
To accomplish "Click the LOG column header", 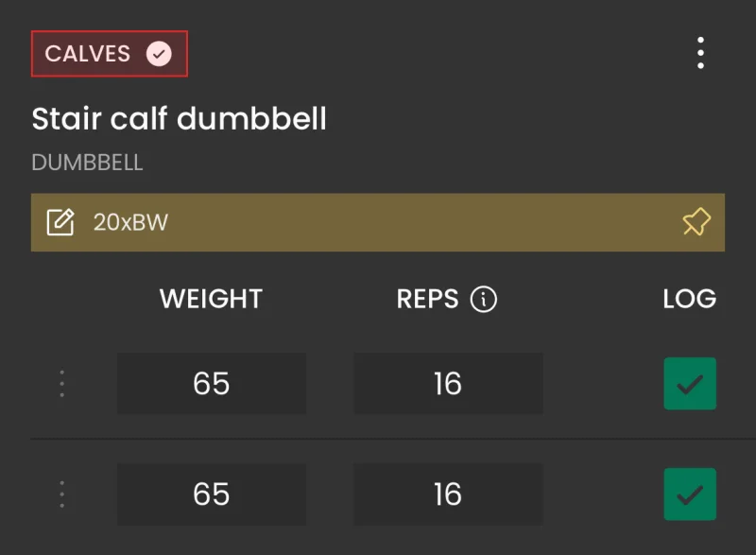I will 690,299.
